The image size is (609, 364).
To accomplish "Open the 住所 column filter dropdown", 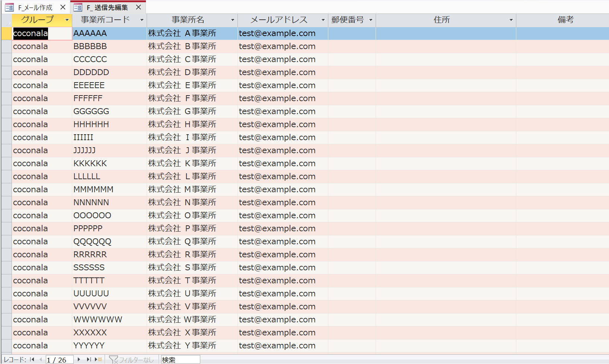I will click(x=511, y=20).
